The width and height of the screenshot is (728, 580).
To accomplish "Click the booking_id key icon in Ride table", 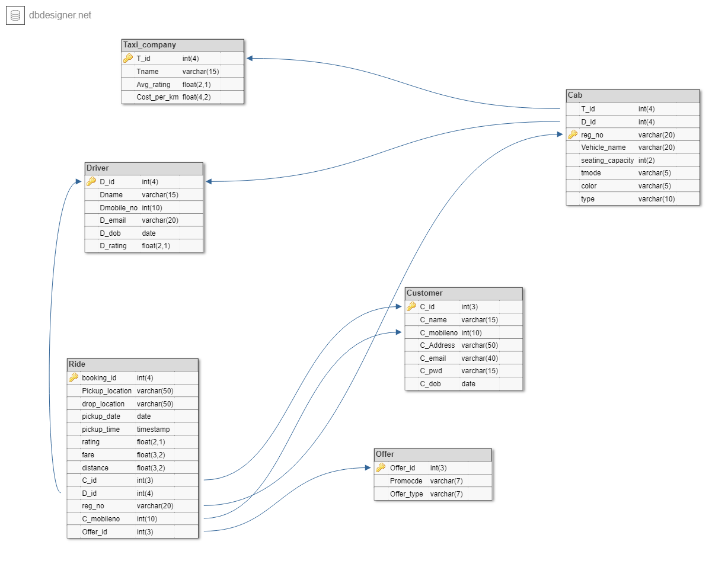I will click(x=74, y=377).
